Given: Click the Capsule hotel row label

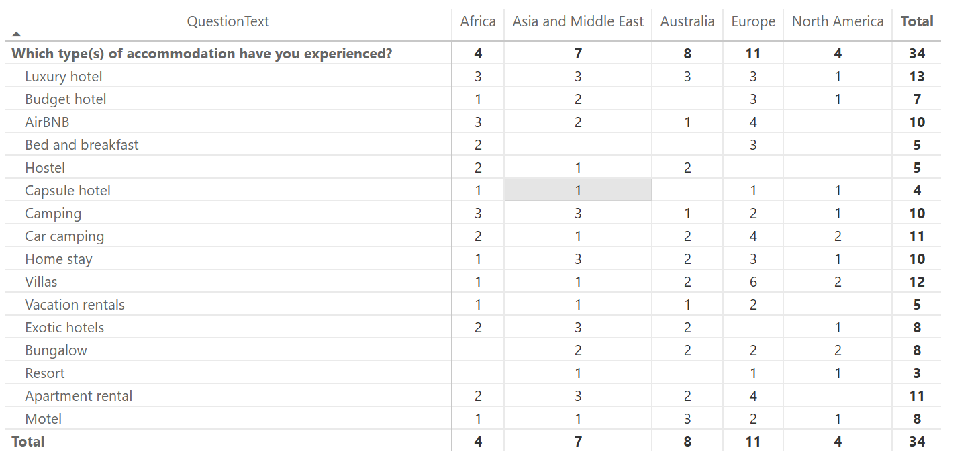Looking at the screenshot, I should (x=68, y=191).
